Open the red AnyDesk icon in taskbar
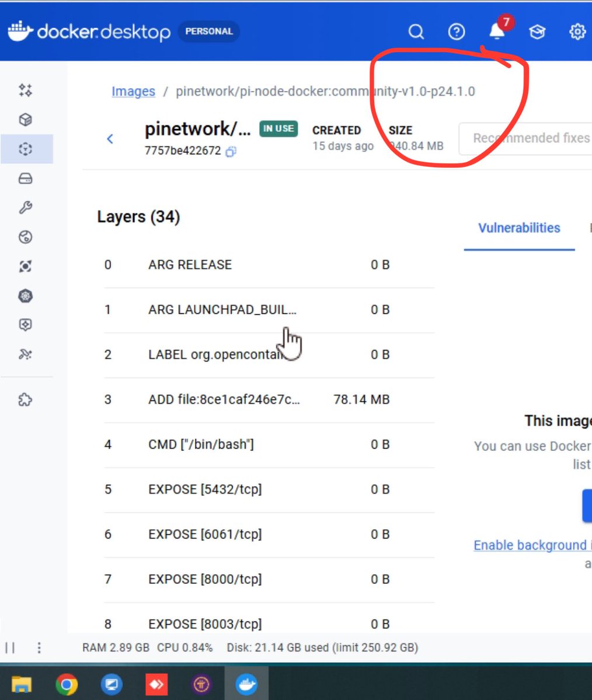The image size is (592, 700). 156,684
